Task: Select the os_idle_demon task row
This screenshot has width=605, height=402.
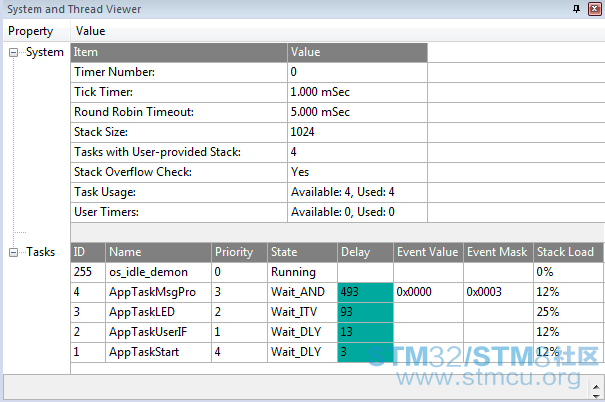Action: [x=336, y=272]
